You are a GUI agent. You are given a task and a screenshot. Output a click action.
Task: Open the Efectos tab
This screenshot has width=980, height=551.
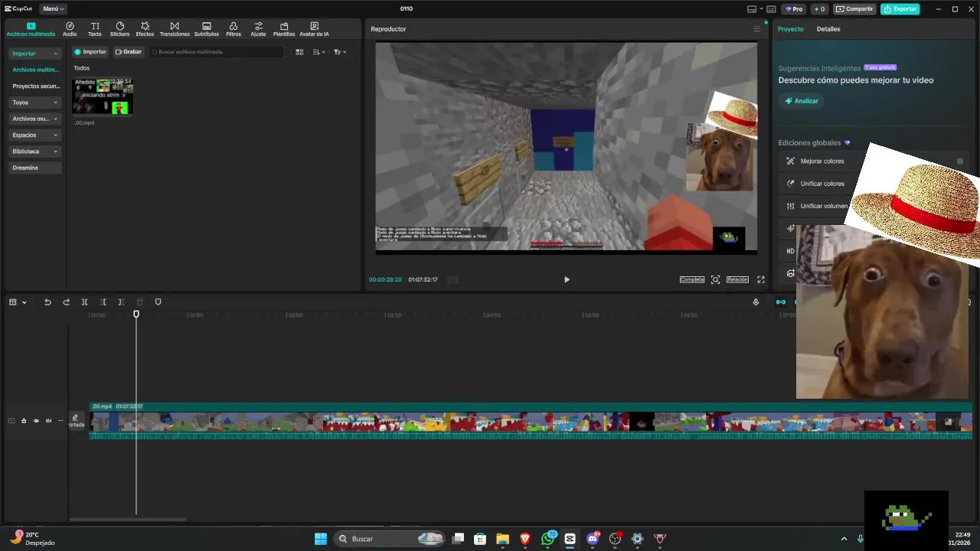pos(145,29)
